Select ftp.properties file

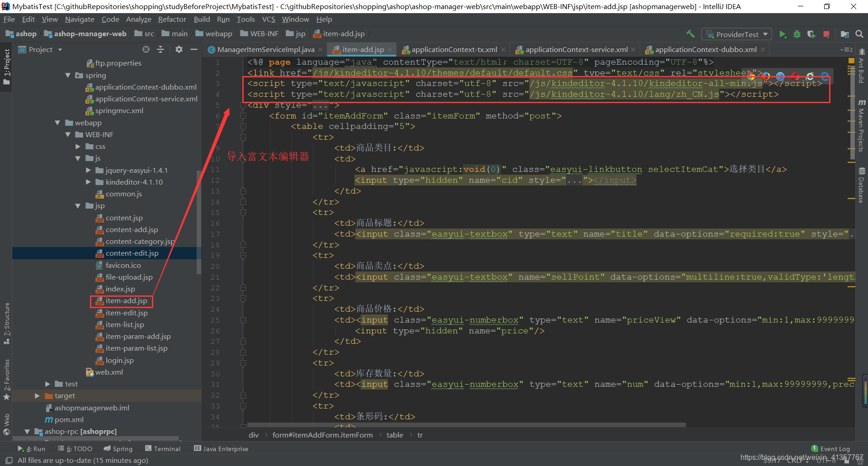[x=118, y=63]
